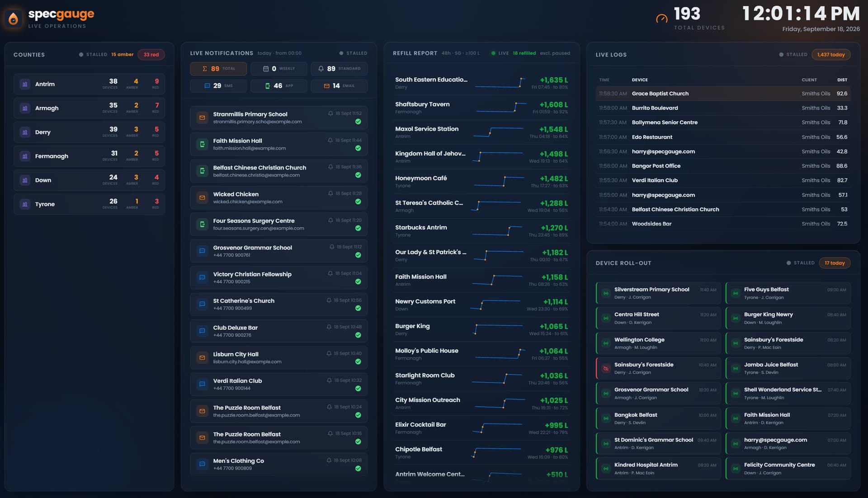This screenshot has height=498, width=868.
Task: Click the green icon on Silverstream Primary School card
Action: (606, 293)
